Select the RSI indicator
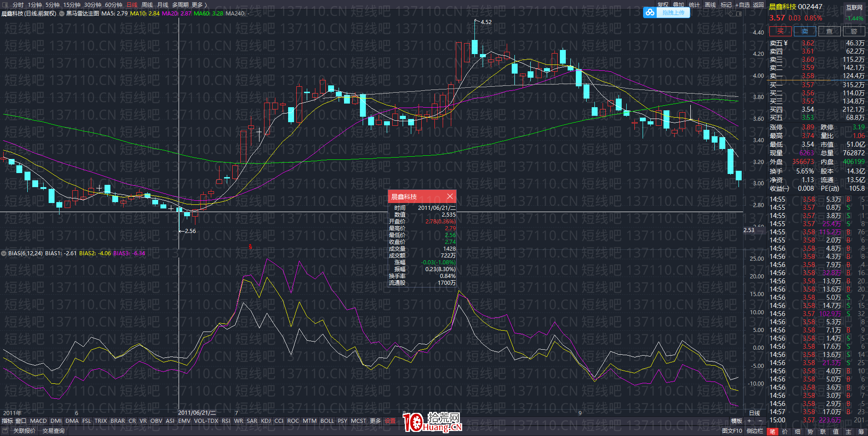The width and height of the screenshot is (868, 436). (x=226, y=421)
